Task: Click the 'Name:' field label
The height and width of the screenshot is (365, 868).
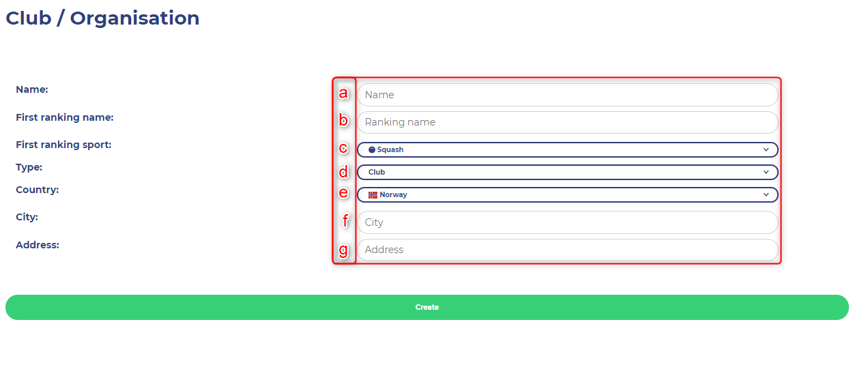Action: pos(32,89)
